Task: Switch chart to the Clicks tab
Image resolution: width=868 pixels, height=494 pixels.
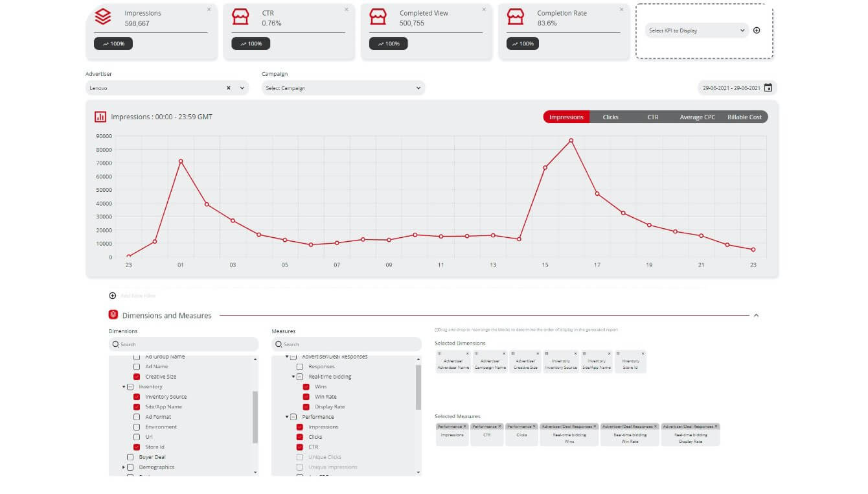Action: click(610, 117)
